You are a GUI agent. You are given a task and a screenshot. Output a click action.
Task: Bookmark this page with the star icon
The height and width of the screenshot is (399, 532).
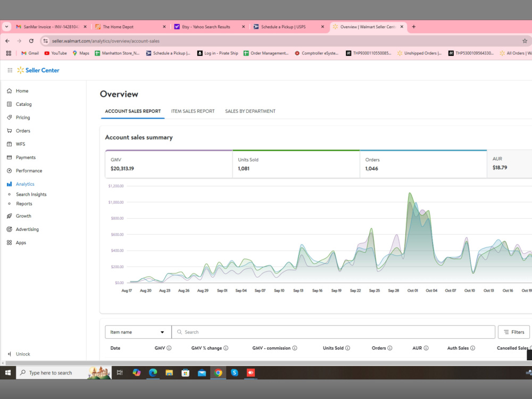tap(525, 41)
